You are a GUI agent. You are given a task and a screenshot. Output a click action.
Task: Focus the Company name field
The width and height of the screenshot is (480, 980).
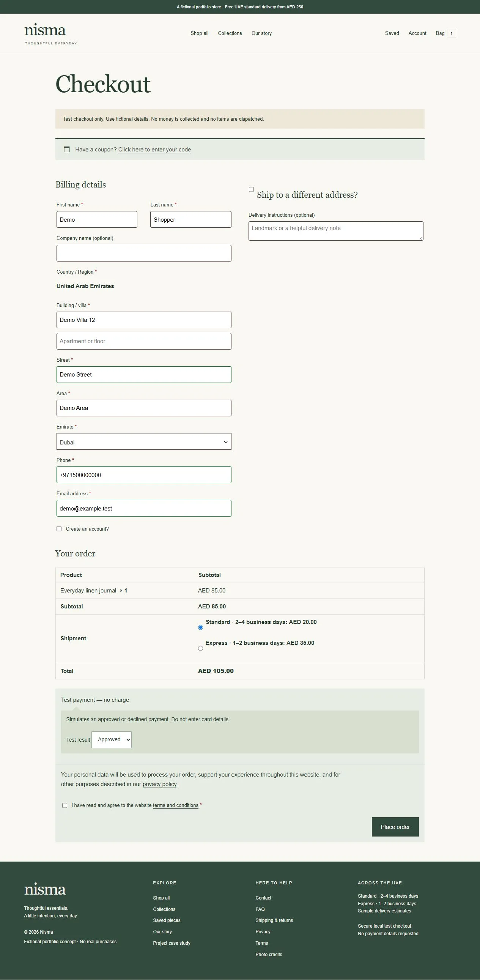(144, 253)
